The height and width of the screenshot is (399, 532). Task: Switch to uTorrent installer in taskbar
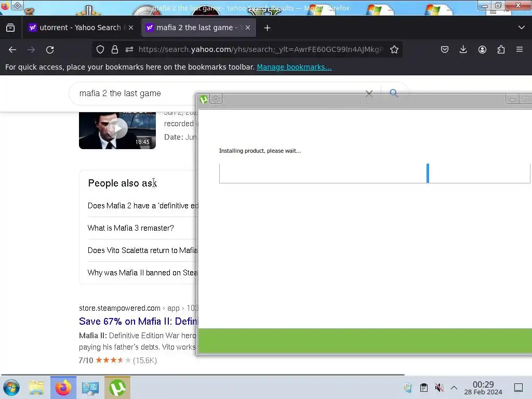click(x=117, y=388)
